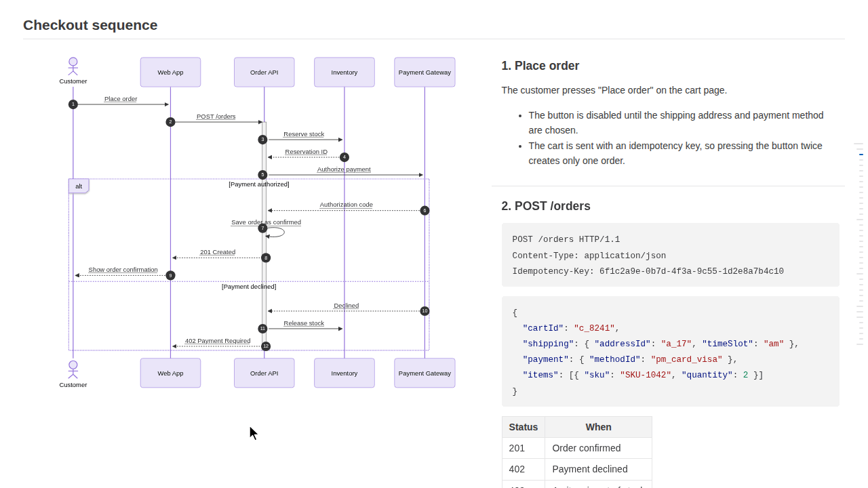Click the '201 Created' message label
This screenshot has width=868, height=488.
(x=218, y=252)
